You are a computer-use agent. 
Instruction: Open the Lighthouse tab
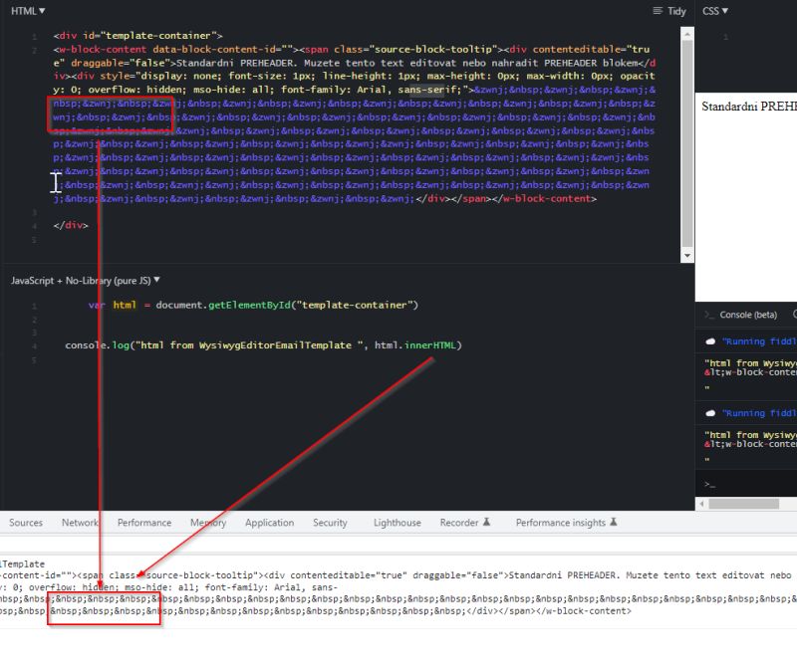point(396,522)
